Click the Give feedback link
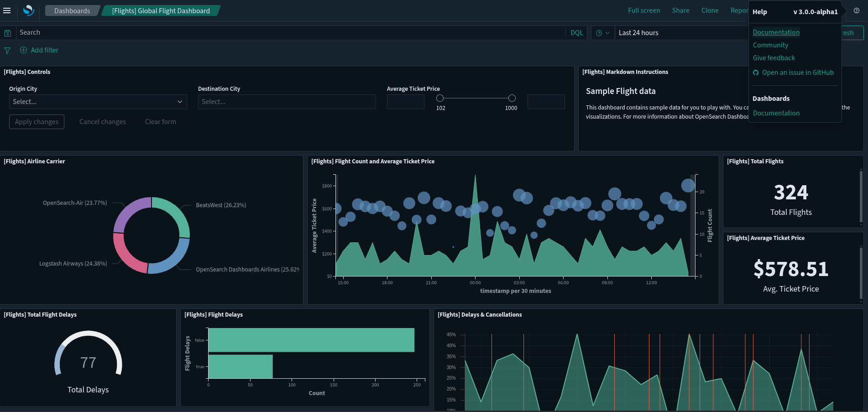Viewport: 868px width, 412px height. pos(774,57)
